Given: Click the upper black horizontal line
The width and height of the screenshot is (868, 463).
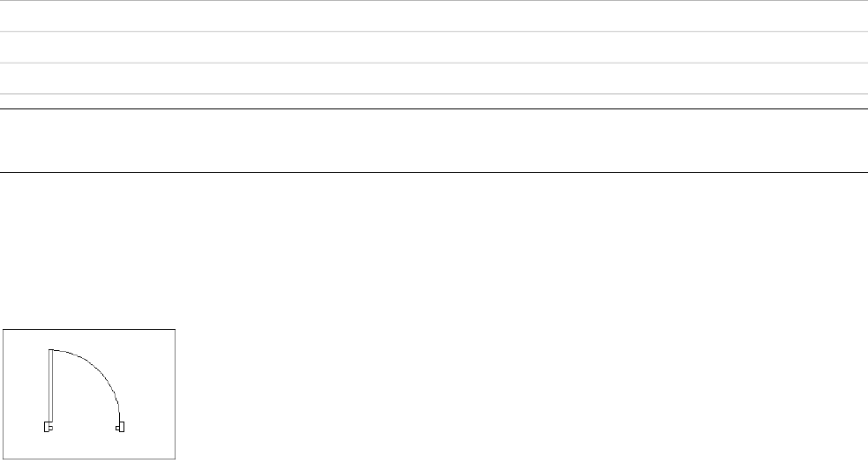Looking at the screenshot, I should click(434, 109).
